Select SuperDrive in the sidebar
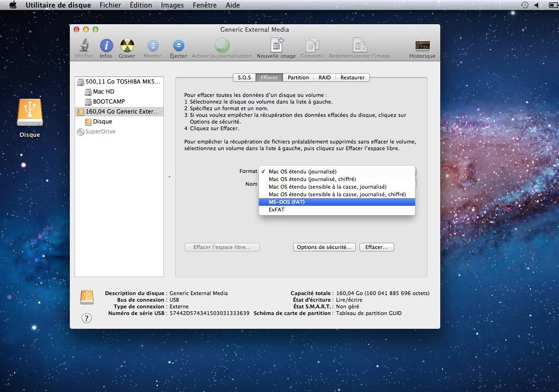The image size is (559, 392). [x=119, y=132]
